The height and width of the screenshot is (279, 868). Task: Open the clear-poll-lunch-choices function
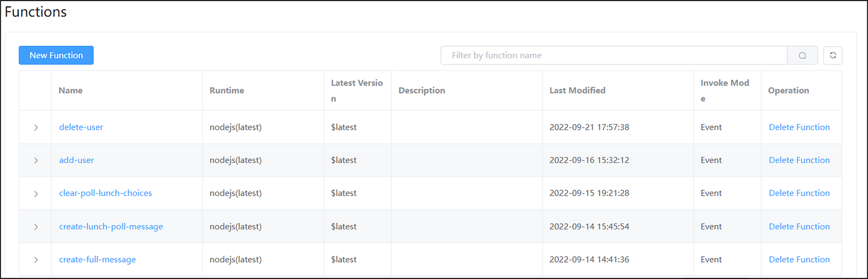pos(105,193)
